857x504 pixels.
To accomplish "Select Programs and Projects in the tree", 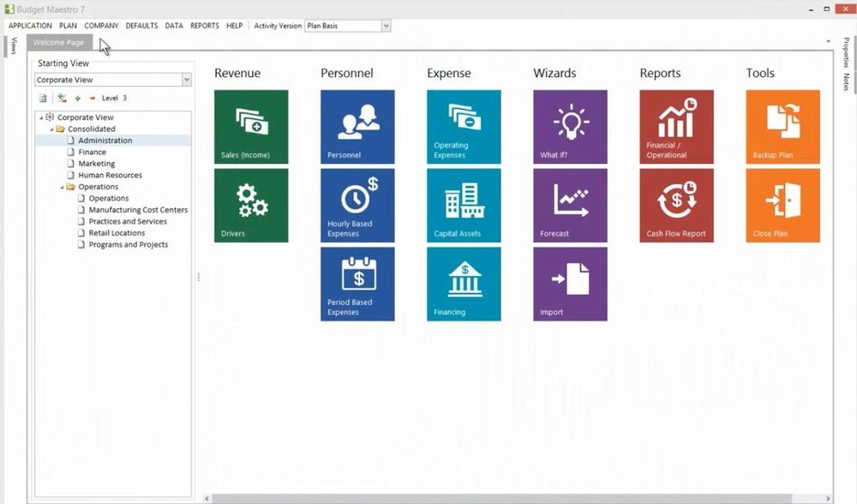I will (x=128, y=244).
